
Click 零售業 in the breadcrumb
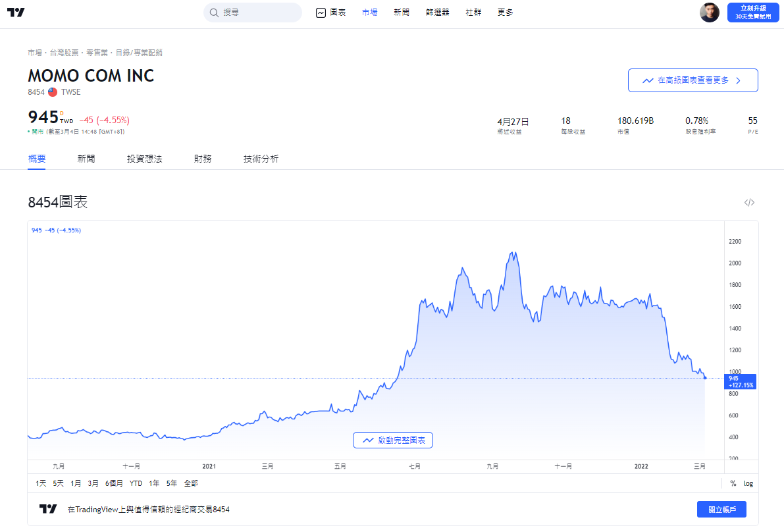point(97,53)
